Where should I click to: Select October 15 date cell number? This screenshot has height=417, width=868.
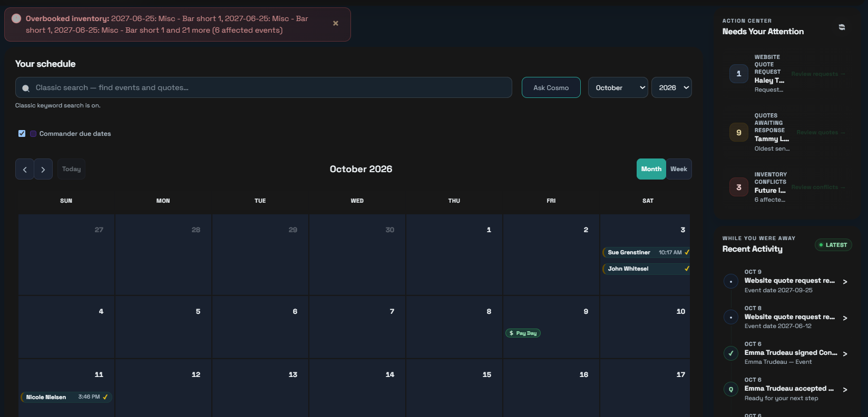[487, 375]
